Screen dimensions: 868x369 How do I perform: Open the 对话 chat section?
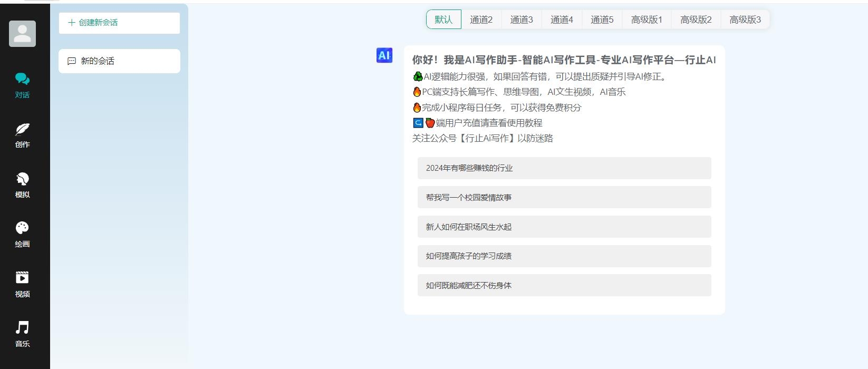[22, 85]
